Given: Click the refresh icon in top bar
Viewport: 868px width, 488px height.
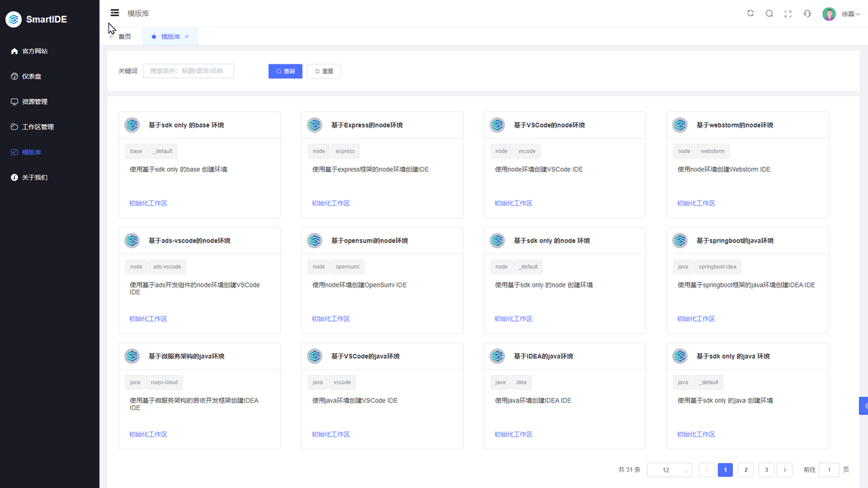Looking at the screenshot, I should [x=750, y=14].
